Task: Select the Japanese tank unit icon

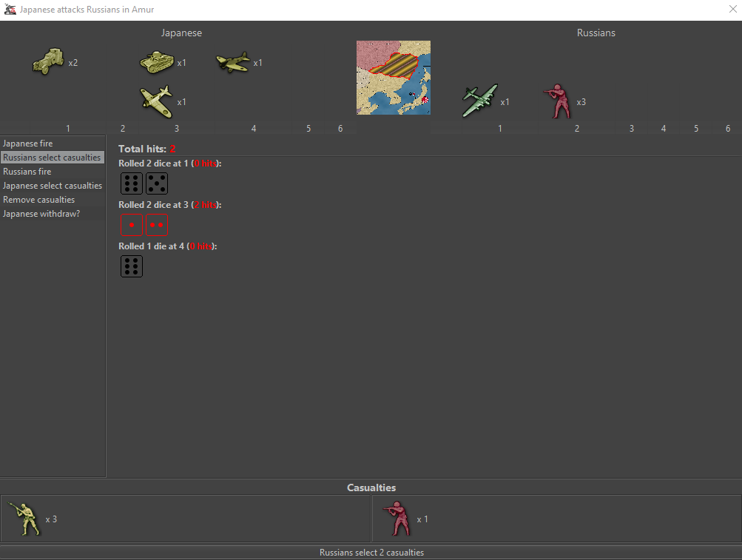Action: point(156,62)
